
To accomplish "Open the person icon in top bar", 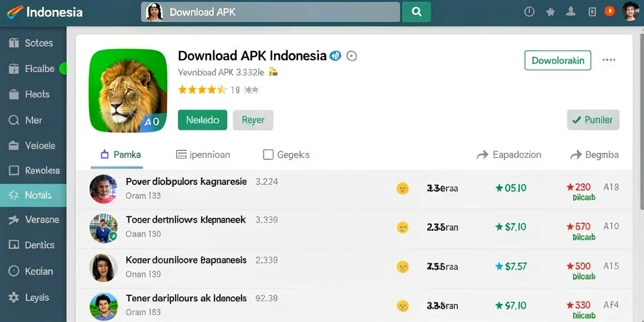I will point(571,11).
